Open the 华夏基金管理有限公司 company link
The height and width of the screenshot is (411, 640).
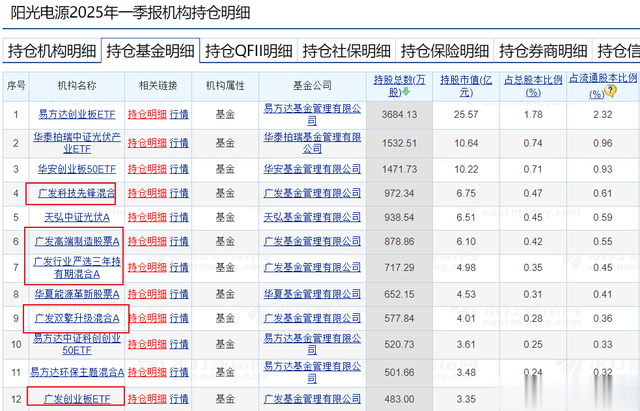[x=312, y=294]
